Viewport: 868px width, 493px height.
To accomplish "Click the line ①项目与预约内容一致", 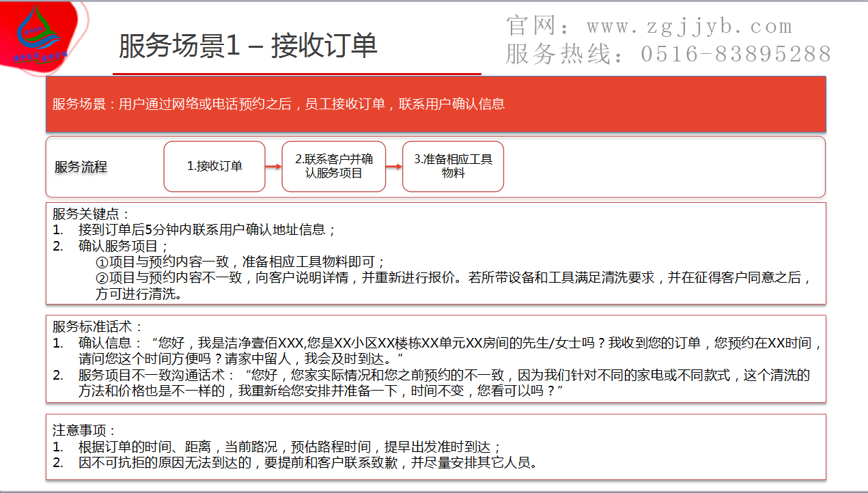I will click(x=240, y=262).
